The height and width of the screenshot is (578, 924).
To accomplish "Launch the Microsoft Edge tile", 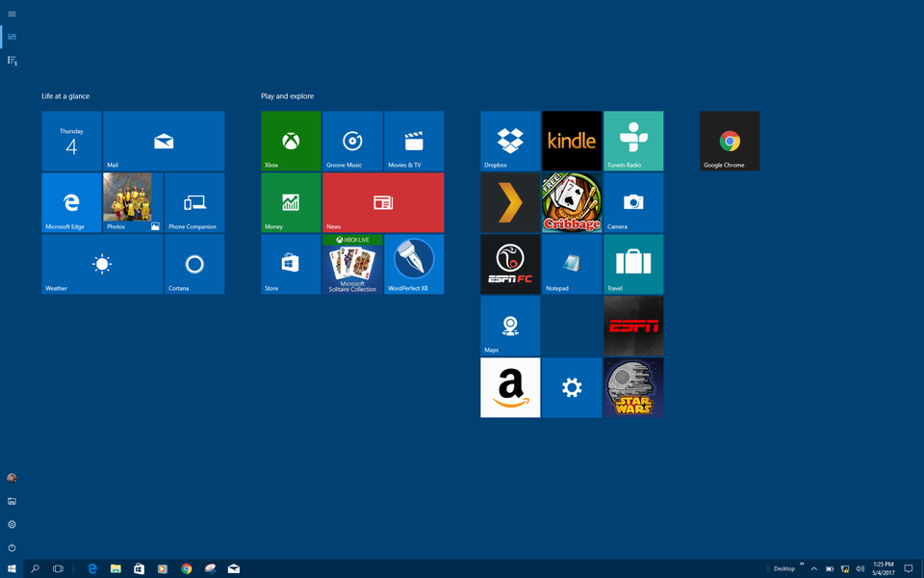I will [71, 202].
